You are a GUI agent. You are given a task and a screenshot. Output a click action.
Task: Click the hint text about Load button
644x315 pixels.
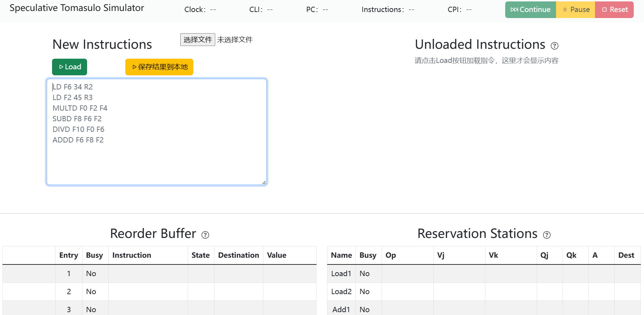click(486, 60)
